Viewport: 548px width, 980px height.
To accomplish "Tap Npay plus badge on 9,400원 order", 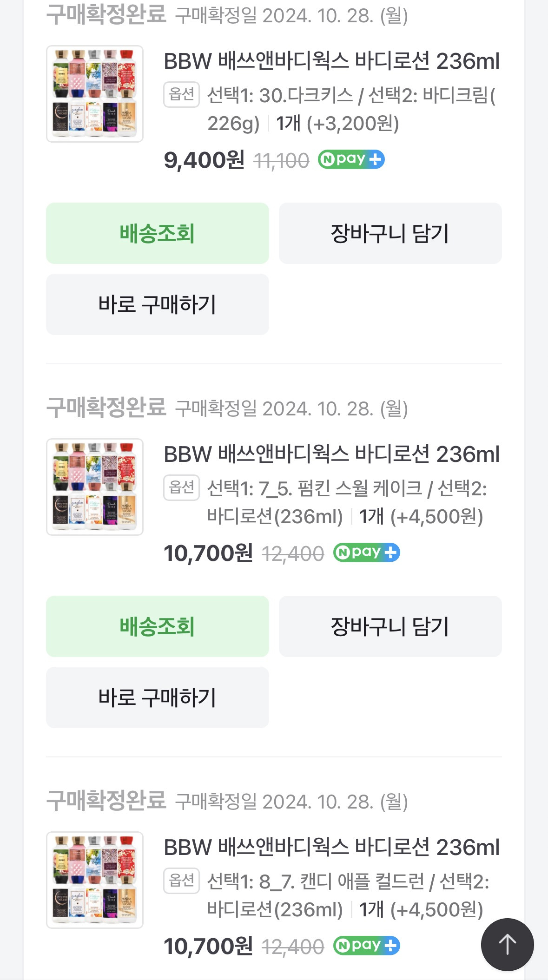I will [351, 159].
